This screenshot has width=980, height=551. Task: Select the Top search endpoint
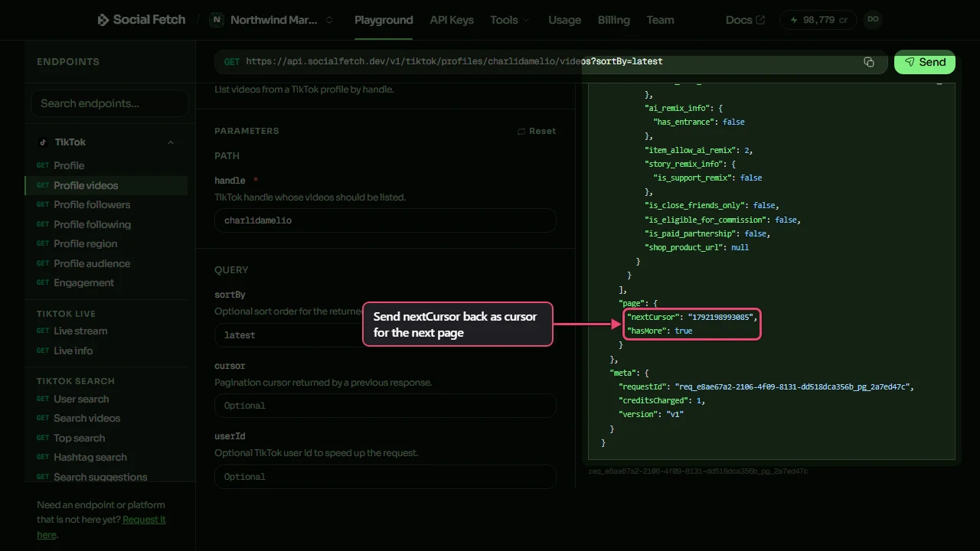[106, 438]
